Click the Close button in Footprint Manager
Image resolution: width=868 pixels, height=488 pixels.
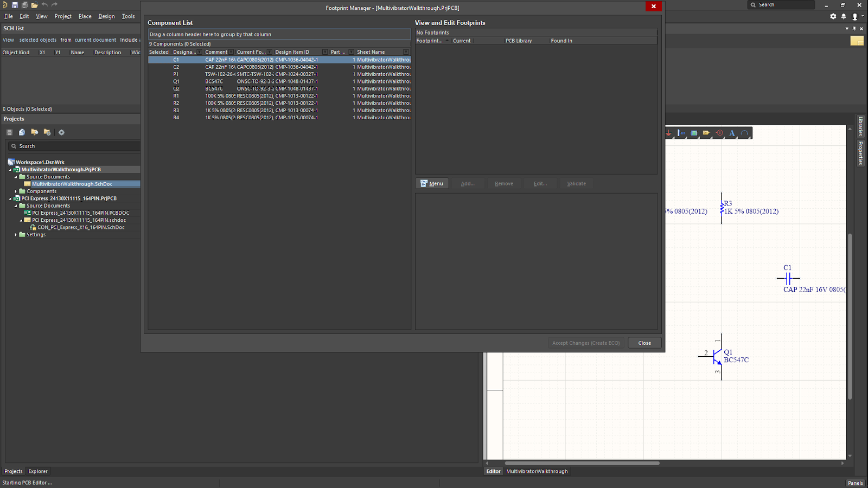644,343
